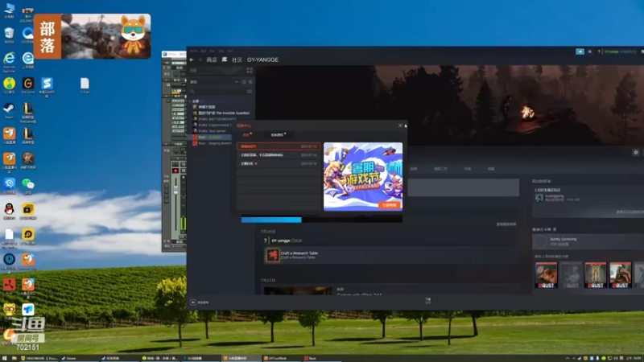The height and width of the screenshot is (362, 644).
Task: Open the text file on desktop
Action: [85, 86]
